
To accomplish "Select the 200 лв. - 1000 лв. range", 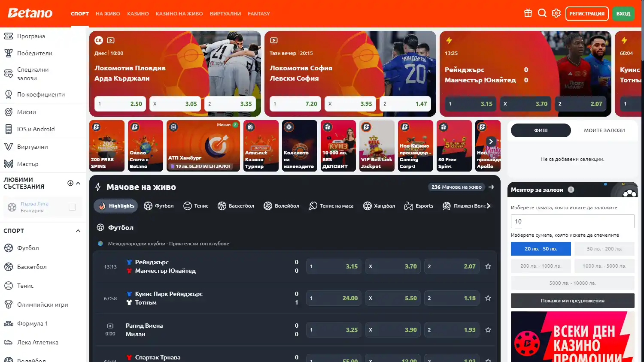I will pos(541,266).
